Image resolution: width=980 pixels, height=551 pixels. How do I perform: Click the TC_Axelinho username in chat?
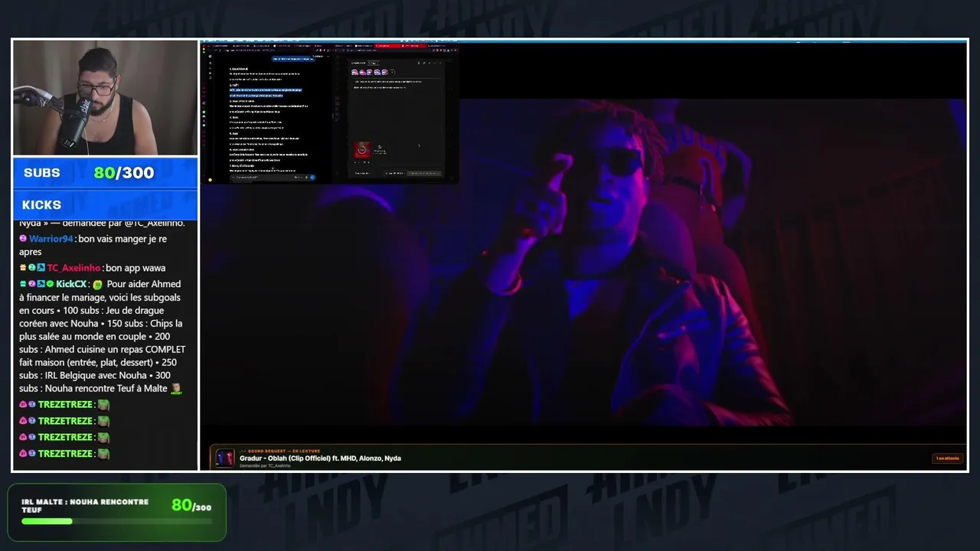coord(73,268)
